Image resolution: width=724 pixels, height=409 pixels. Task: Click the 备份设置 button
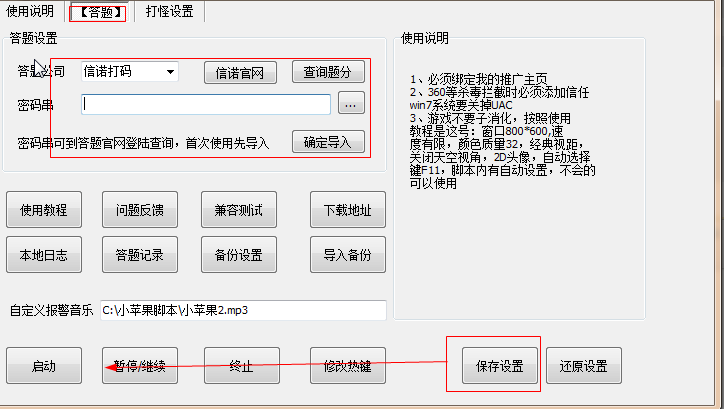239,254
